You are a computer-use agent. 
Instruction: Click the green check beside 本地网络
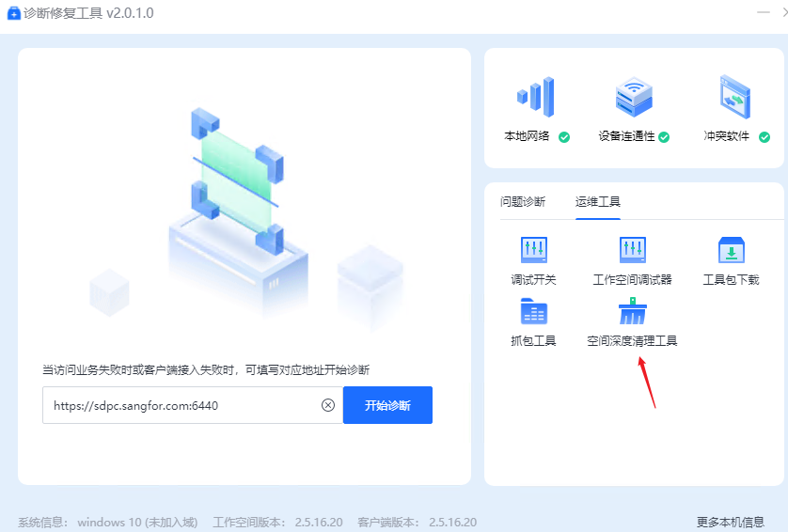coord(564,136)
